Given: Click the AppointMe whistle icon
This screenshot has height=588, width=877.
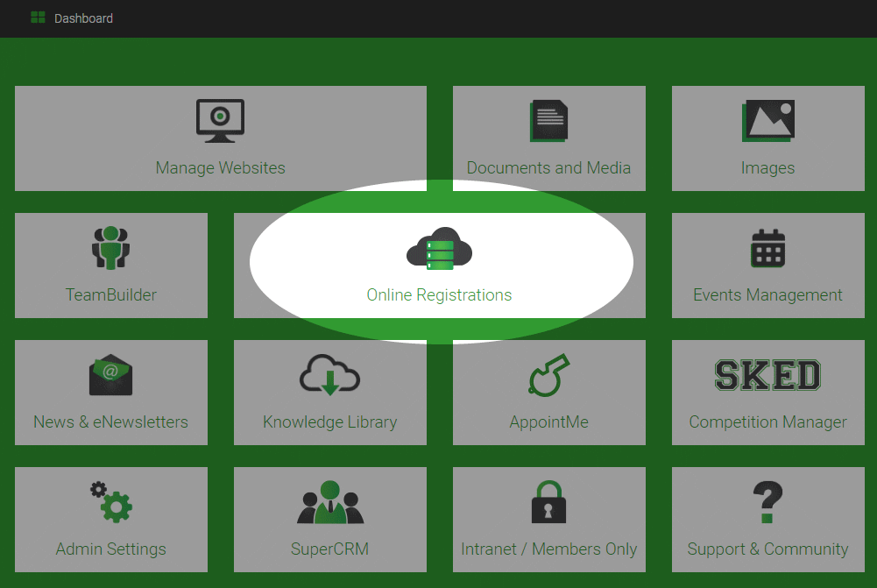Looking at the screenshot, I should click(x=549, y=375).
